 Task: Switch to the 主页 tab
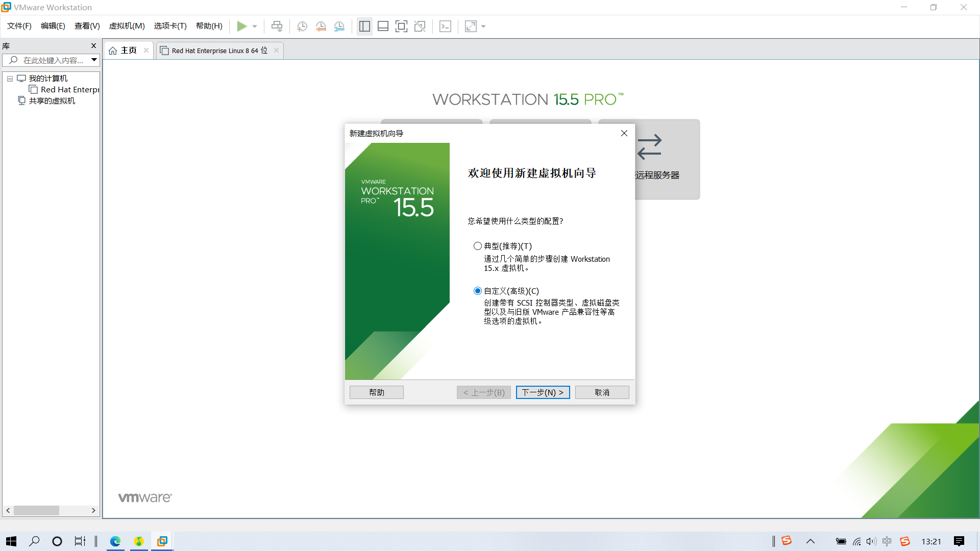(128, 50)
